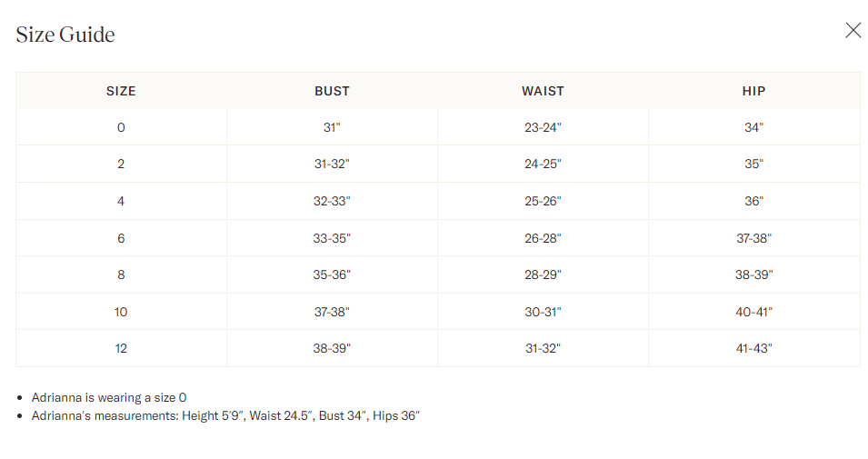Click the 37-38" hip cell for size 6

coord(753,238)
